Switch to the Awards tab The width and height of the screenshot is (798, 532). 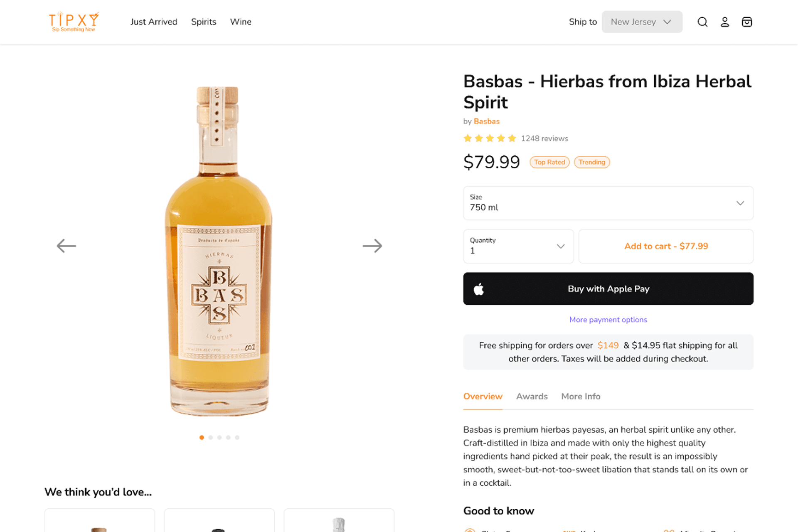[532, 397]
